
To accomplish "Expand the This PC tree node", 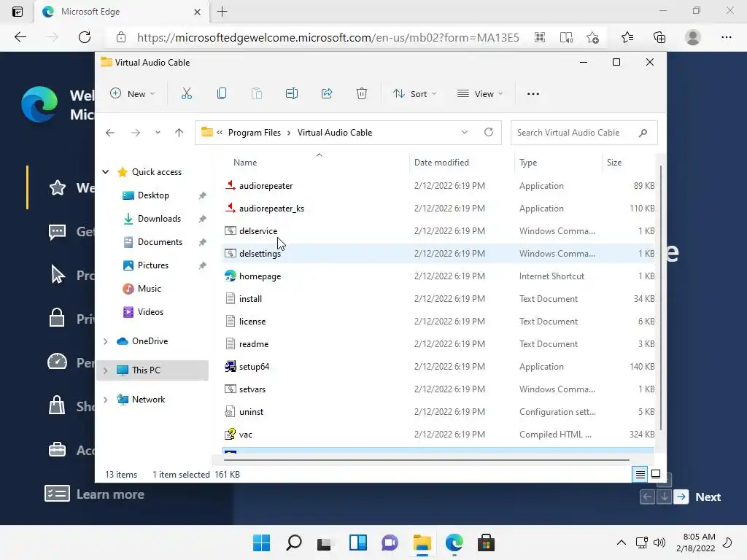I will pyautogui.click(x=106, y=370).
